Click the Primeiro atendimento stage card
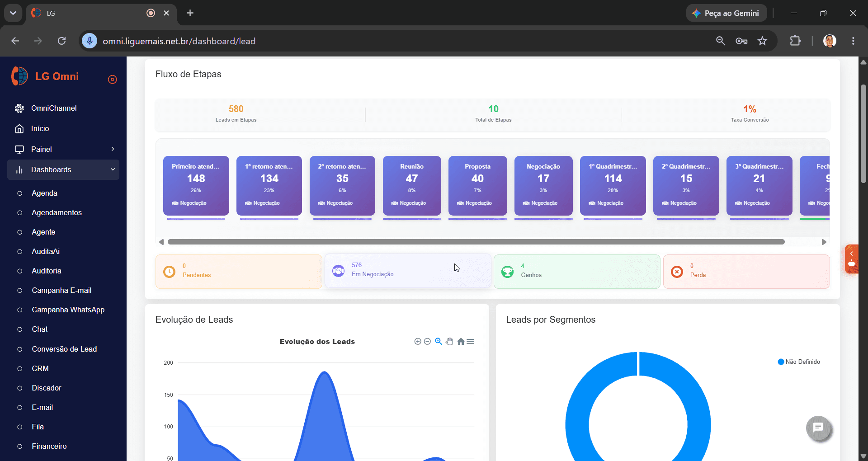This screenshot has width=868, height=461. pos(196,186)
